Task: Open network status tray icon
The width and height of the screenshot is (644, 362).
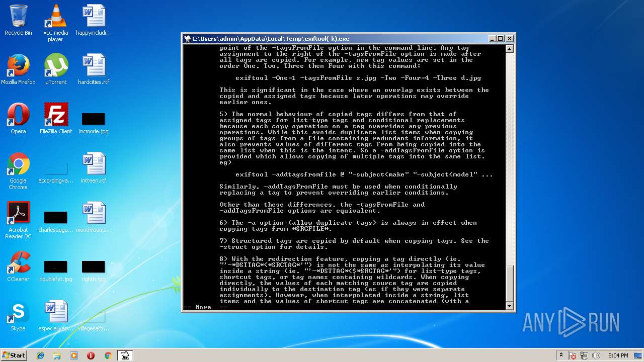Action: 584,355
